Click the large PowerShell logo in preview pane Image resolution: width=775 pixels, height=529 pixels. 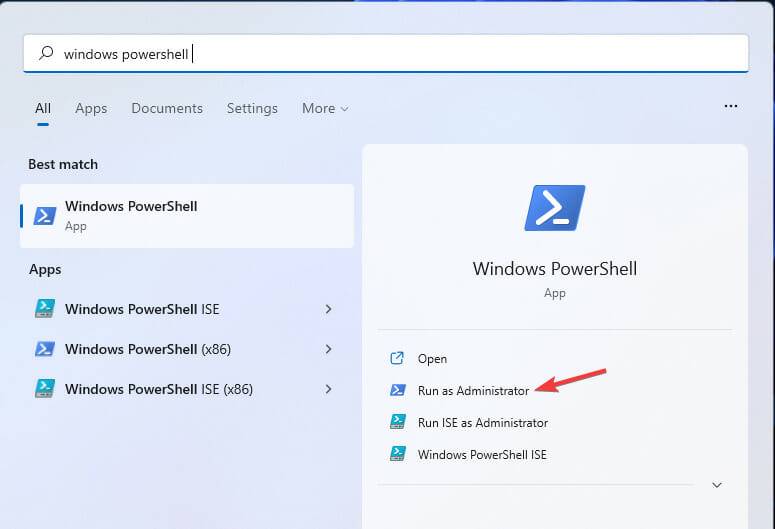pos(555,208)
